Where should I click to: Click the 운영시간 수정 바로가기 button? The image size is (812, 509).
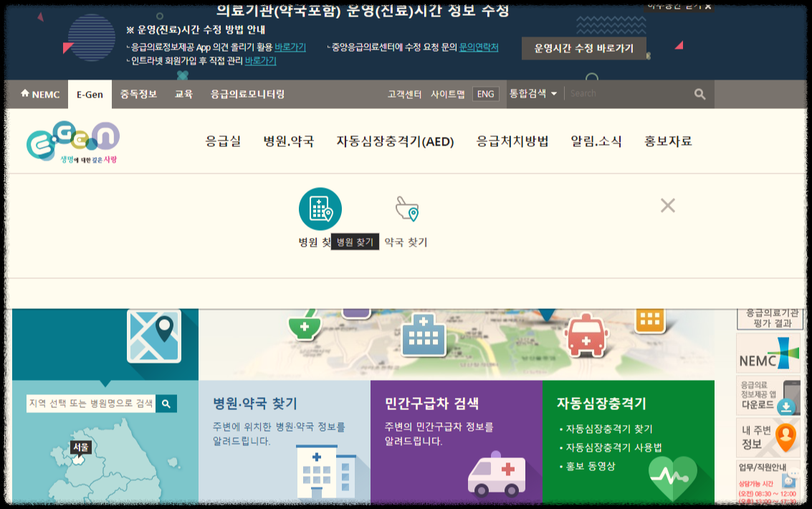[x=584, y=48]
